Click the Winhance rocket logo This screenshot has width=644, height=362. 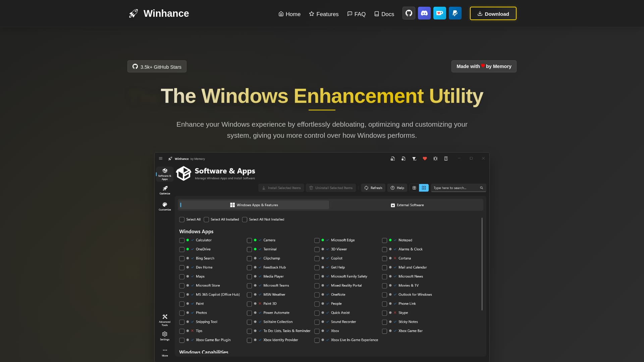(133, 13)
